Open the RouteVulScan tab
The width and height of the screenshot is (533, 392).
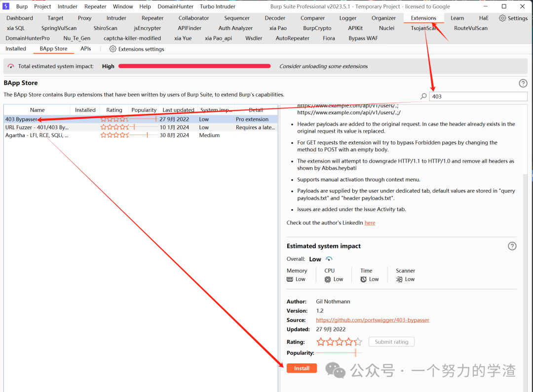(470, 28)
